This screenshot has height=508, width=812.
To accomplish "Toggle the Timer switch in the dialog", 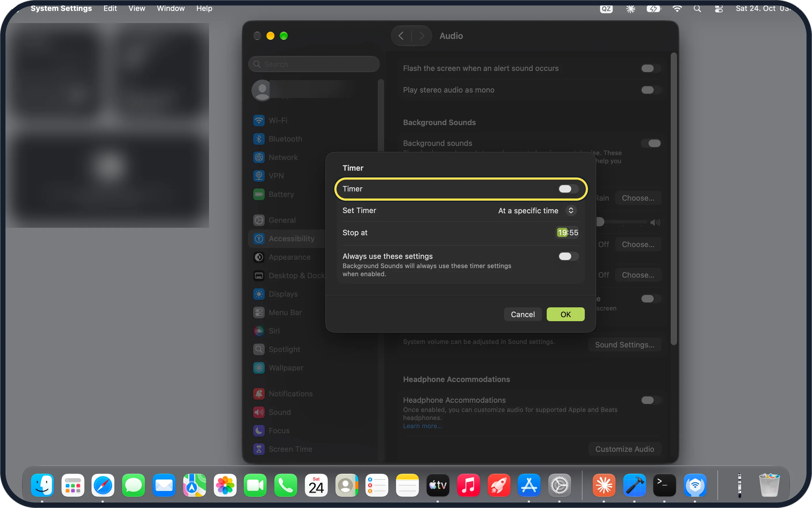I will coord(568,189).
